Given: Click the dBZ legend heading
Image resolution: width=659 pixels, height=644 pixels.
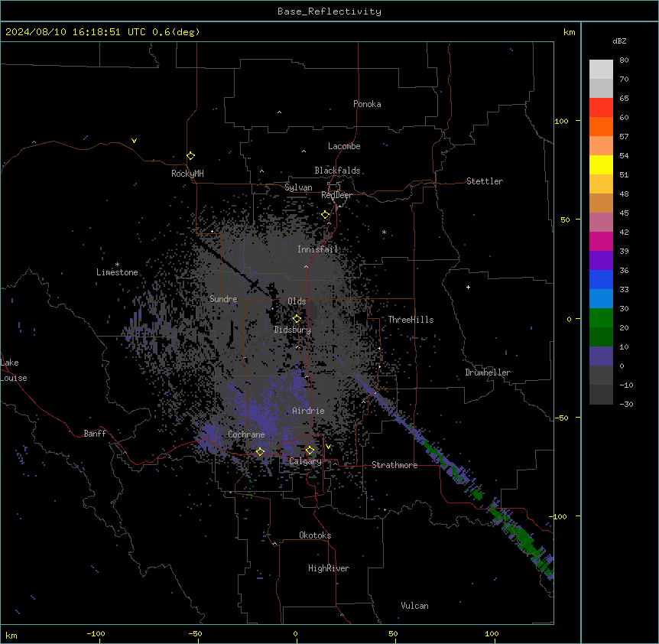Looking at the screenshot, I should pos(619,41).
